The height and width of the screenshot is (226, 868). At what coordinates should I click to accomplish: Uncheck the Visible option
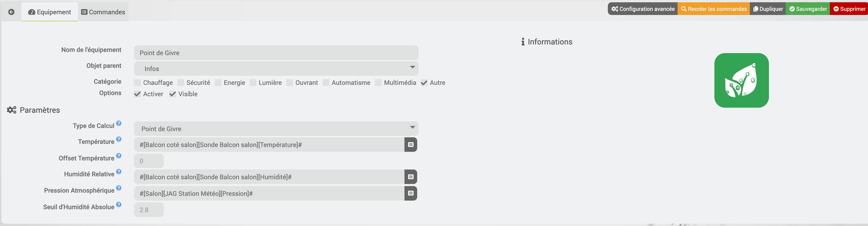click(x=172, y=94)
